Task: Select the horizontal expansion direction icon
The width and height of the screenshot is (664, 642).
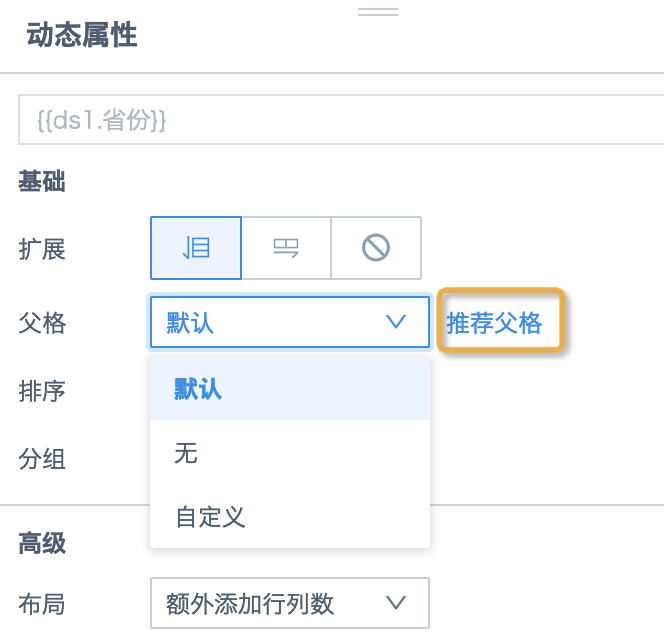Action: click(286, 248)
